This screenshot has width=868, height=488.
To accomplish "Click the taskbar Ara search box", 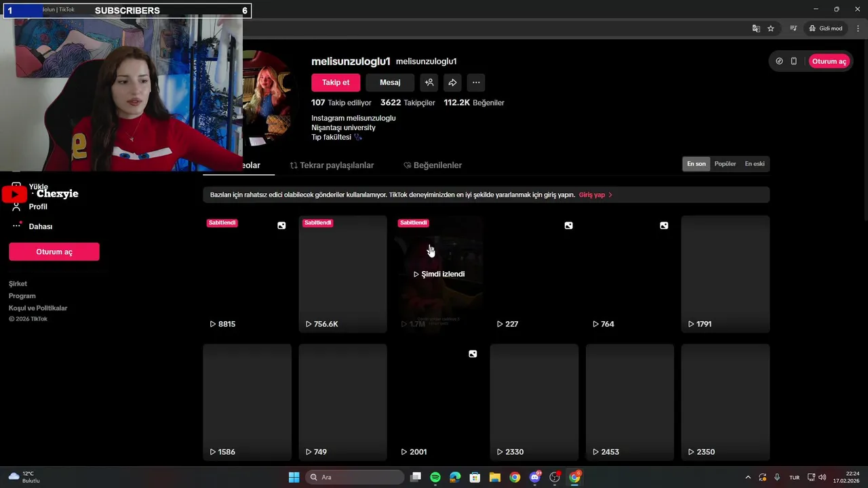I will coord(354,477).
